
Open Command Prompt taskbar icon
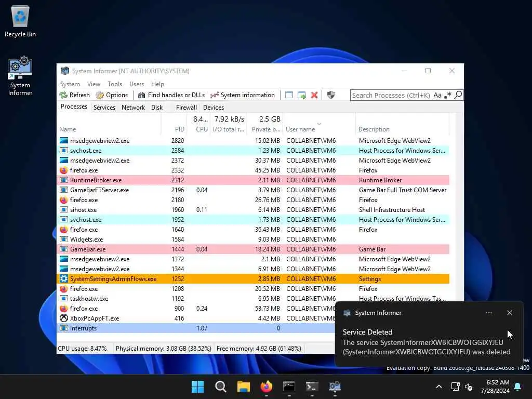289,387
